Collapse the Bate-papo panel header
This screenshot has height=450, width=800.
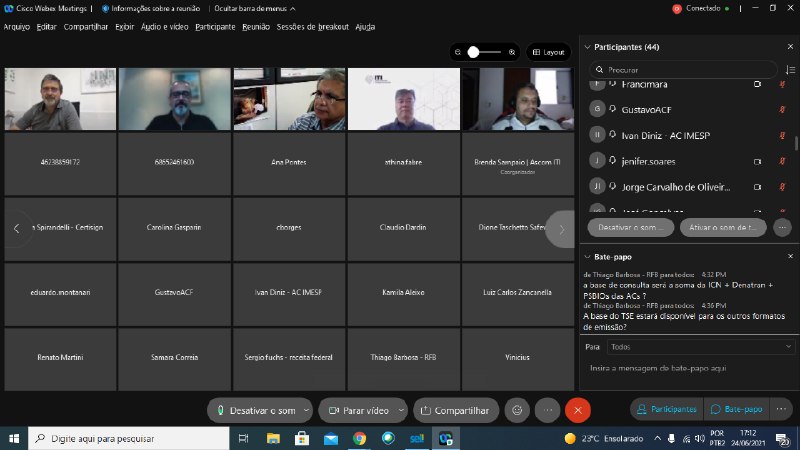pos(587,257)
